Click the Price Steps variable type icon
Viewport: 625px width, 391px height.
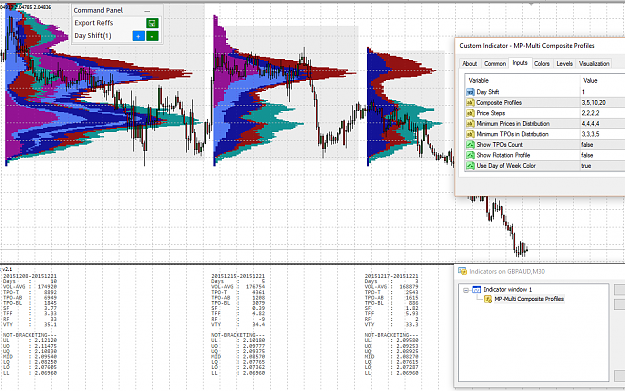(470, 113)
